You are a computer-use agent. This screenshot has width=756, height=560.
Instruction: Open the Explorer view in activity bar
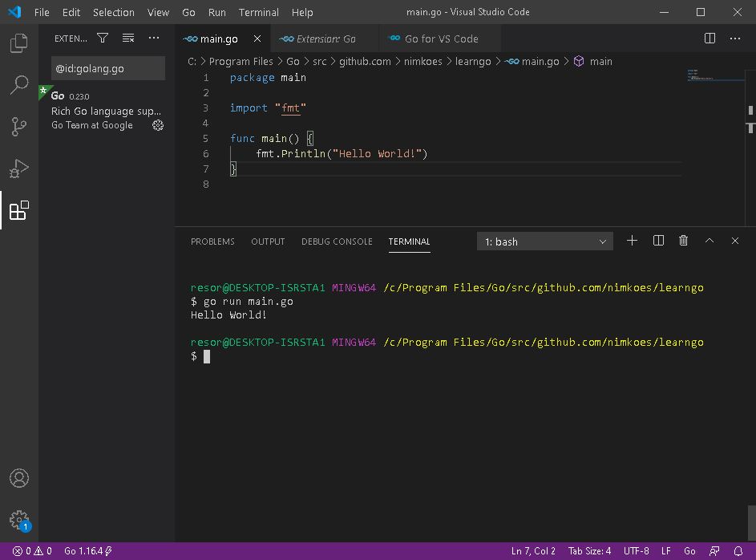(18, 43)
